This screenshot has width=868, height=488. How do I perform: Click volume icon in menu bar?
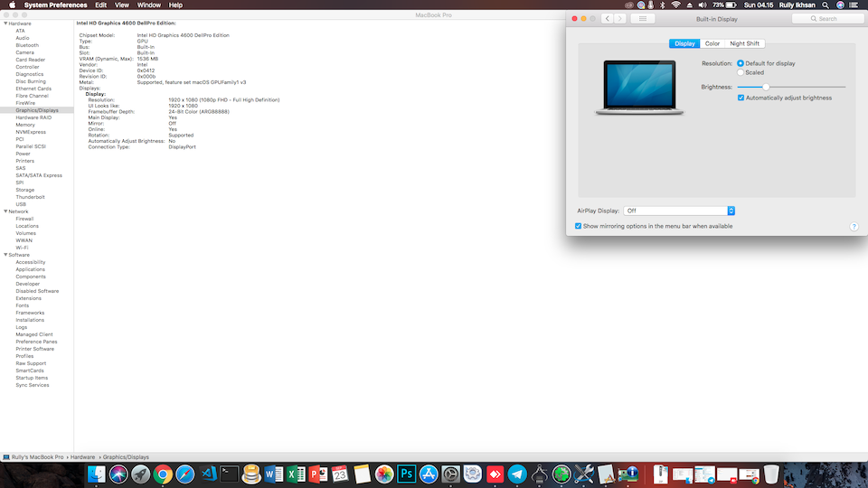pyautogui.click(x=703, y=5)
